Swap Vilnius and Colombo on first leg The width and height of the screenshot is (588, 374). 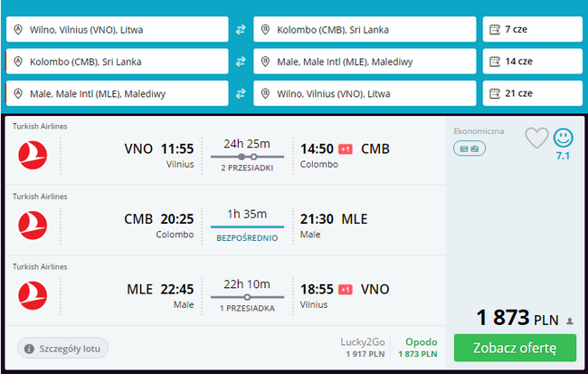point(241,30)
